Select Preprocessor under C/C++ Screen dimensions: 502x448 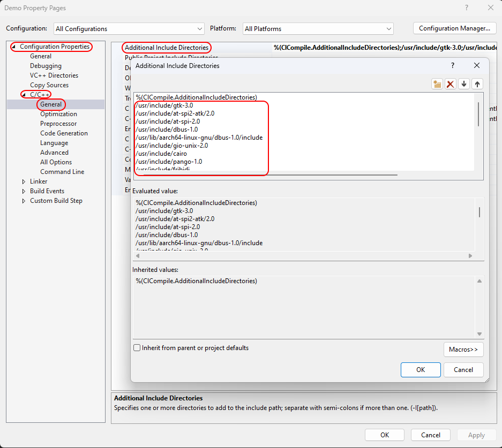(58, 124)
